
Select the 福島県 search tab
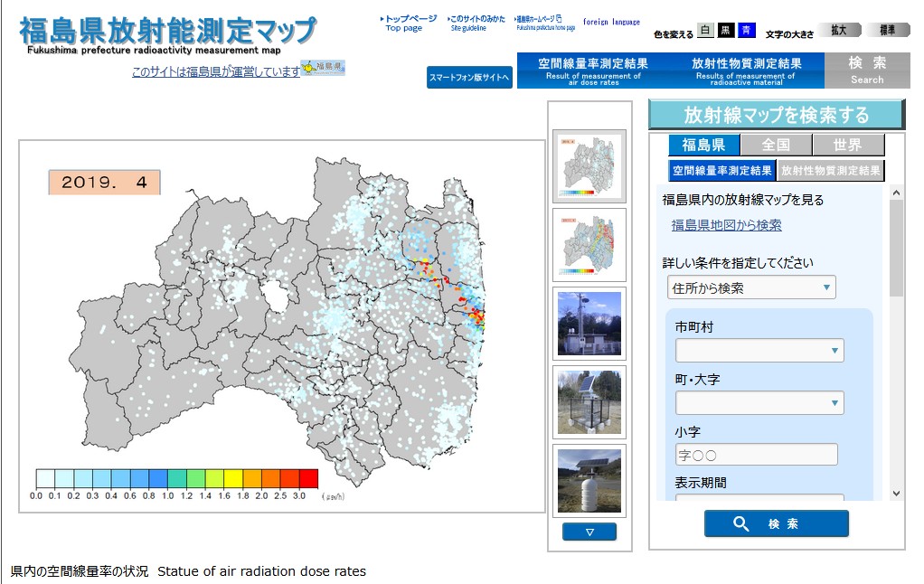coord(703,145)
